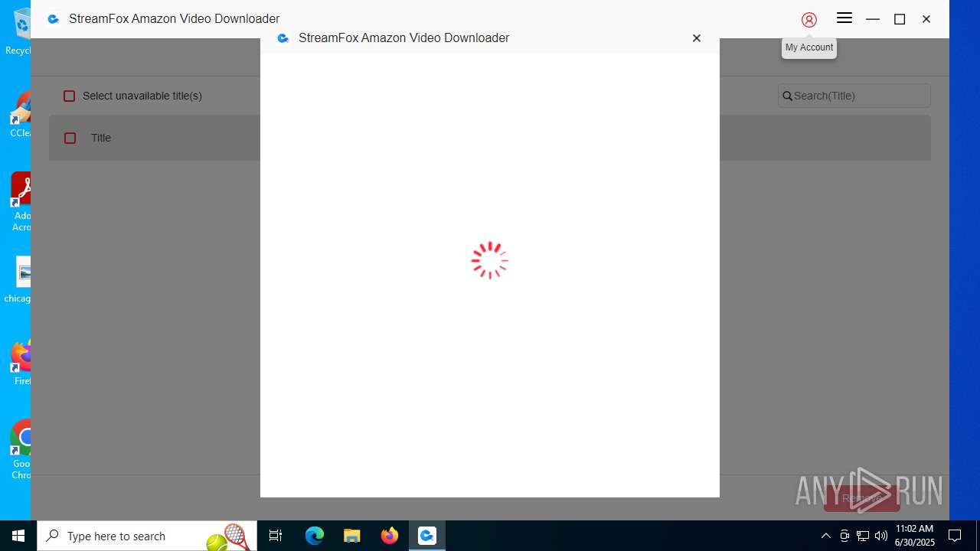Select the chicag image file on desktop

(x=18, y=280)
